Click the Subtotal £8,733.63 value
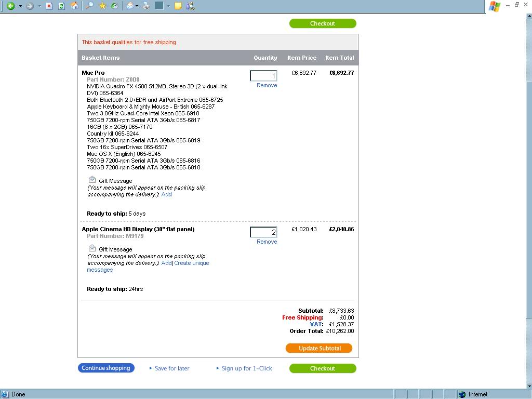532x399 pixels. [x=342, y=311]
